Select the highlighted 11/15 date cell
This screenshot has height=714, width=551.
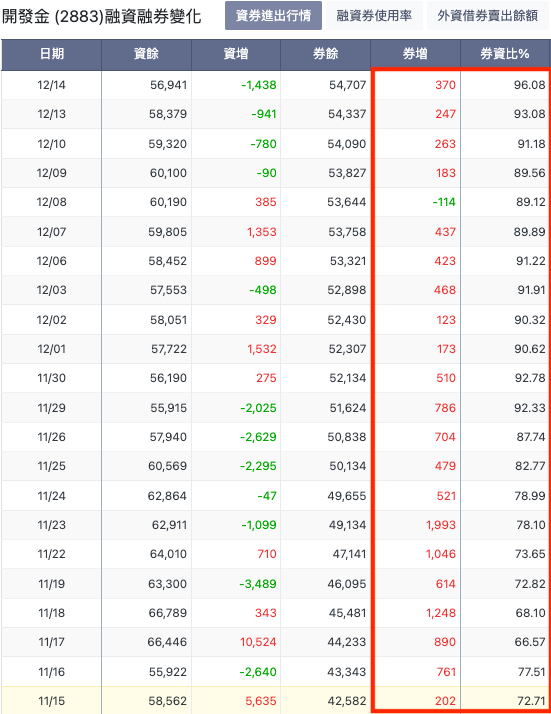(x=51, y=701)
